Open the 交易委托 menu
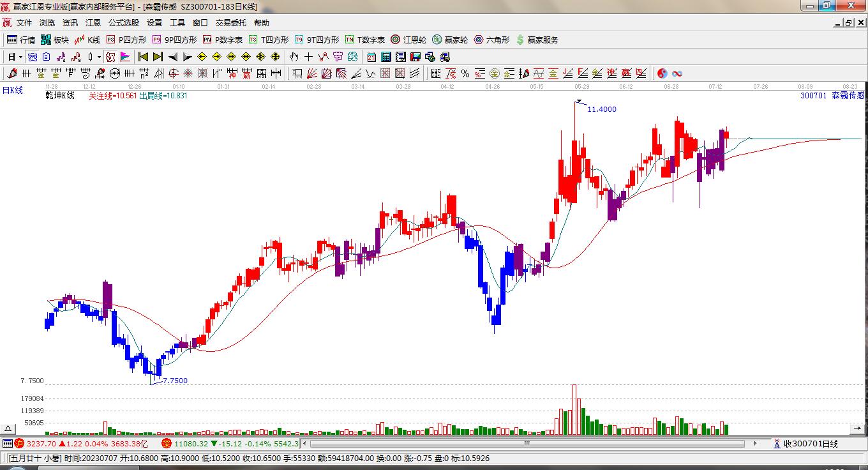868x470 pixels. pyautogui.click(x=230, y=23)
